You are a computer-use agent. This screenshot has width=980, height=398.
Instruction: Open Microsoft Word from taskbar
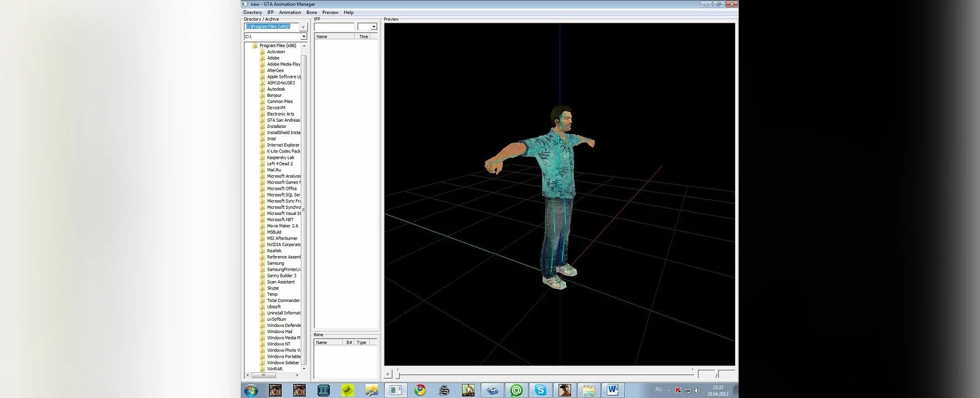click(612, 390)
